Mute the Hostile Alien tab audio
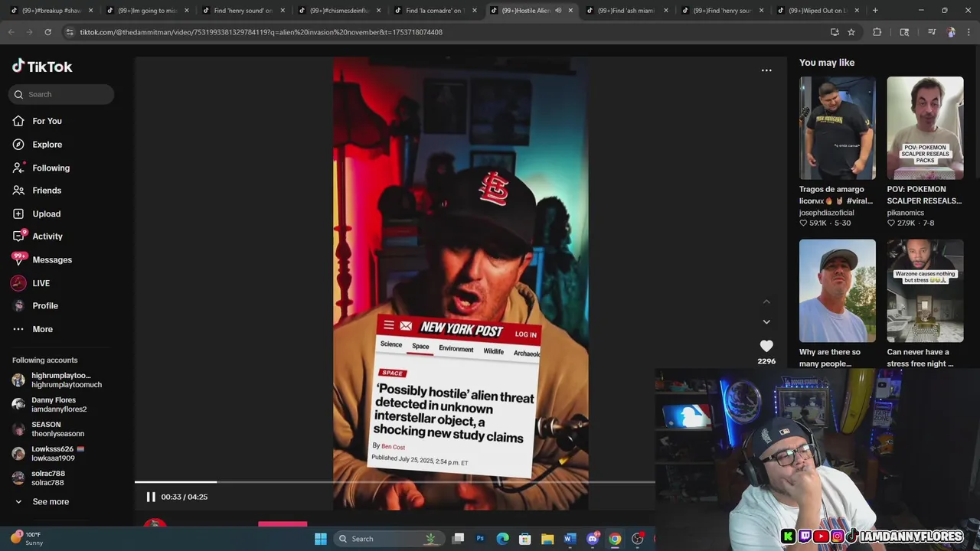 tap(558, 11)
